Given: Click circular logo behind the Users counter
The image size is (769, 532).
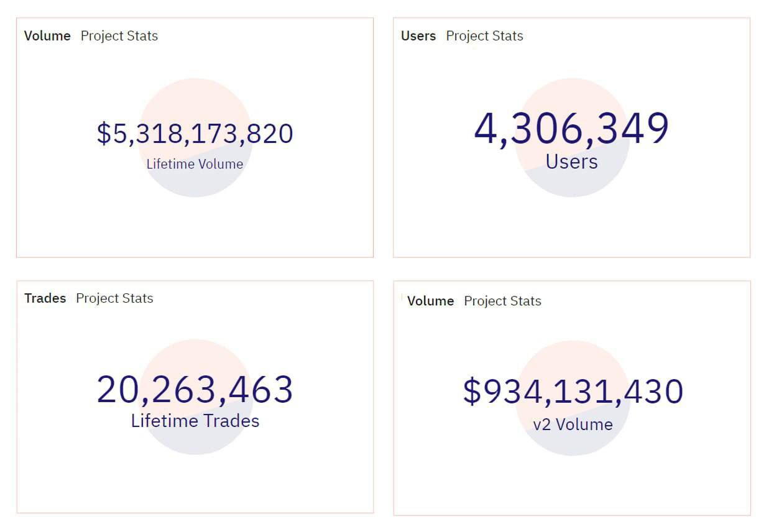Looking at the screenshot, I should tap(571, 93).
